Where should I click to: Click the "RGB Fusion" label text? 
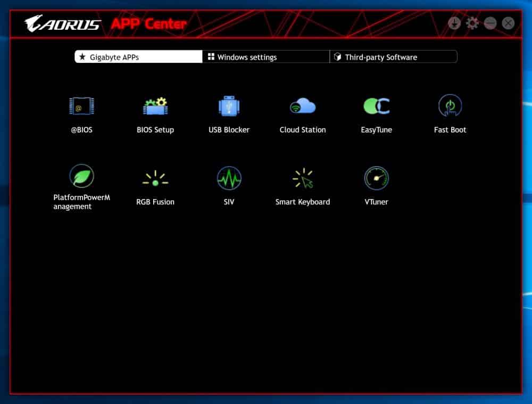[155, 202]
